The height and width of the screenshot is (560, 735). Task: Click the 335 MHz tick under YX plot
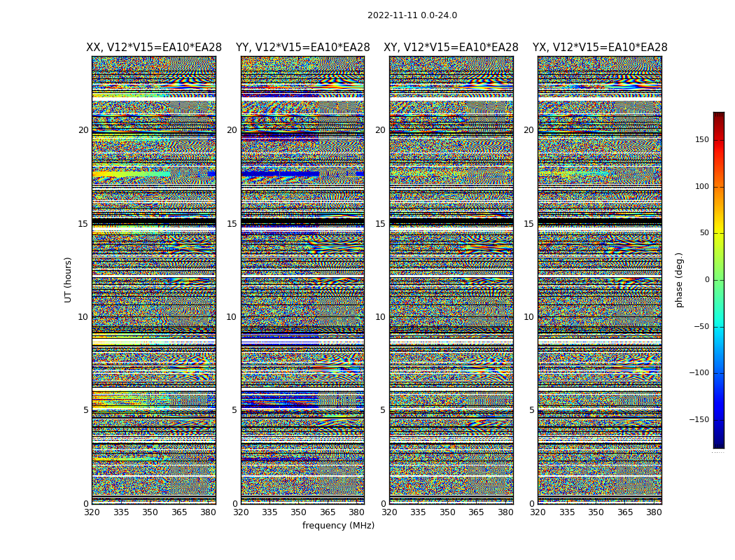[567, 512]
